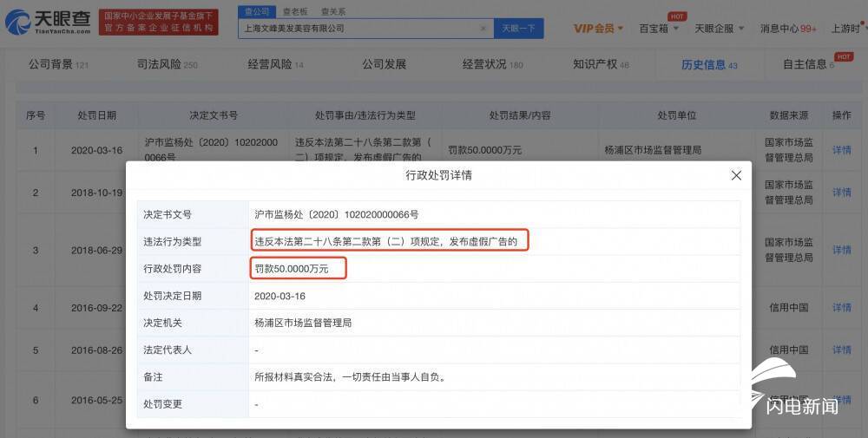
Task: Open the 经营风险 section tab
Action: click(x=275, y=65)
